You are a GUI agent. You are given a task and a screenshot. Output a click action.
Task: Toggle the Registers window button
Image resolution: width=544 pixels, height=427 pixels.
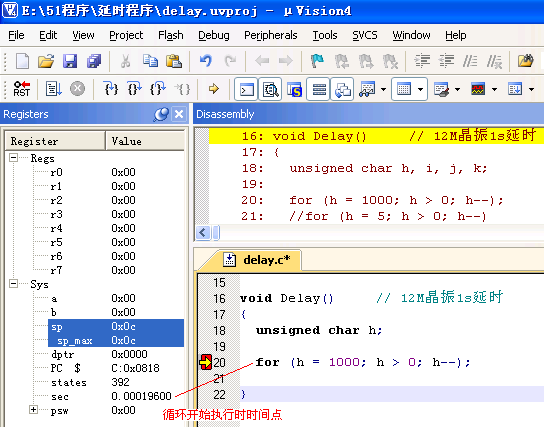click(318, 89)
